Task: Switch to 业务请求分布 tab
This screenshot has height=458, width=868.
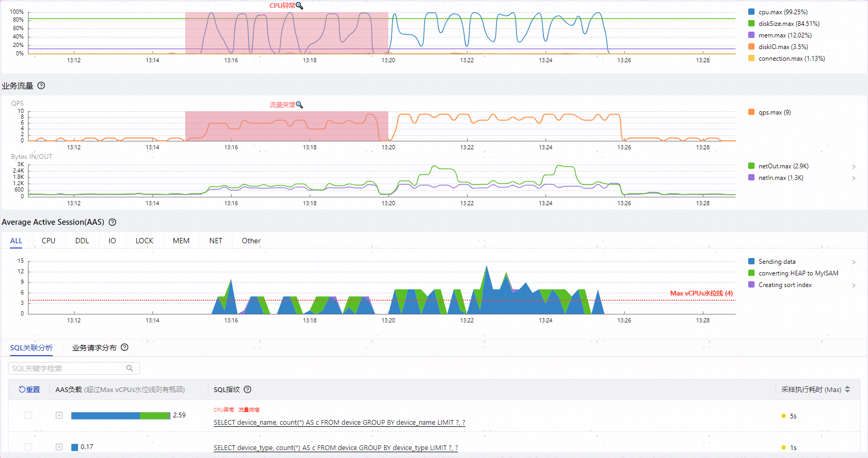Action: (x=94, y=348)
